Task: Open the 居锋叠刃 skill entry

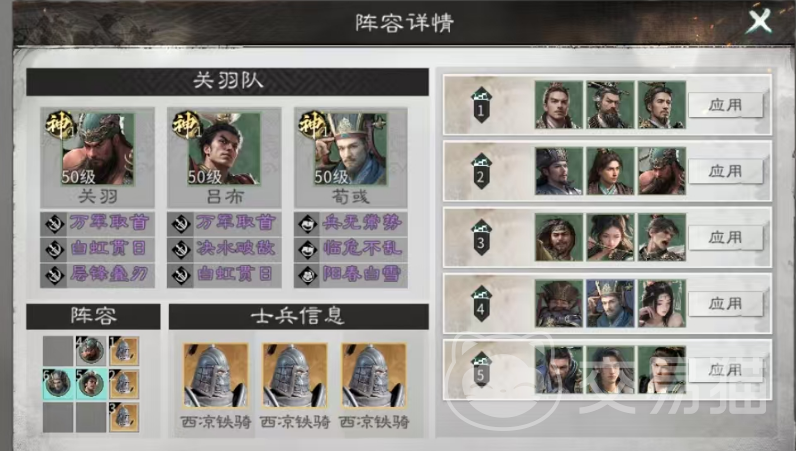Action: pos(97,275)
